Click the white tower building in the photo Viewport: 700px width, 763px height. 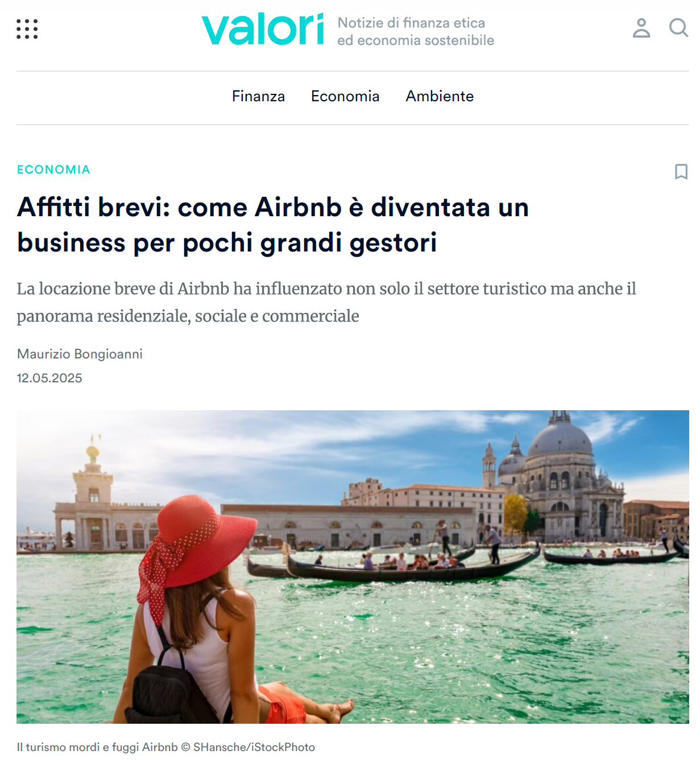tap(91, 495)
